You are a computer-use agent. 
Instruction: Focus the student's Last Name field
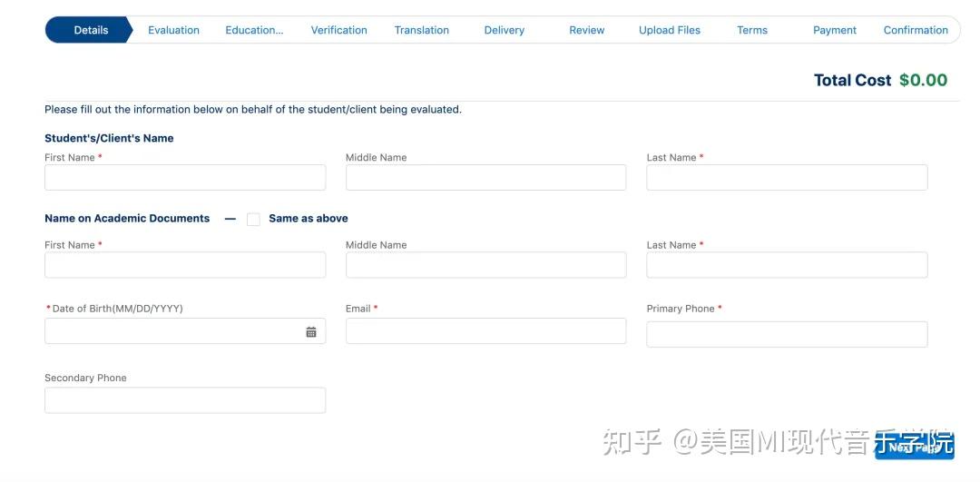point(787,178)
